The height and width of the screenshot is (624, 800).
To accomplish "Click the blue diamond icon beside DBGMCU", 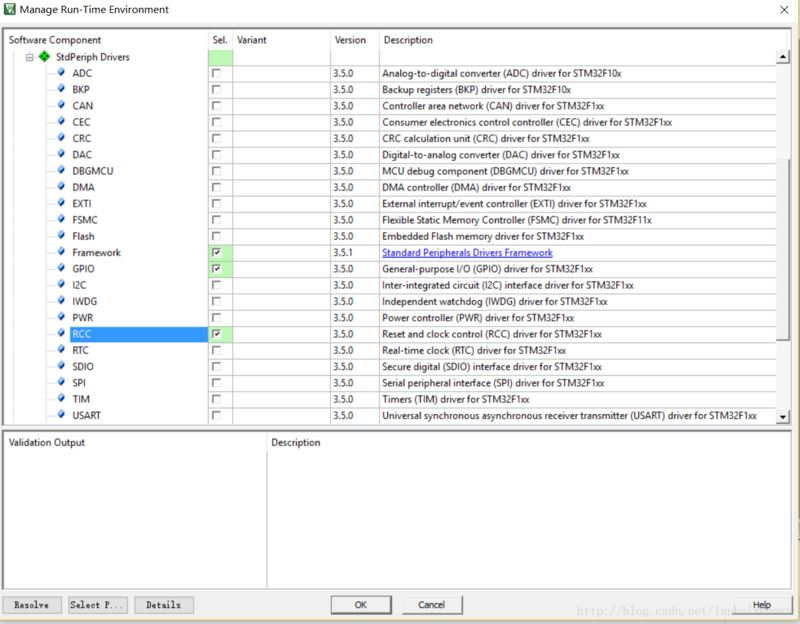I will point(61,170).
